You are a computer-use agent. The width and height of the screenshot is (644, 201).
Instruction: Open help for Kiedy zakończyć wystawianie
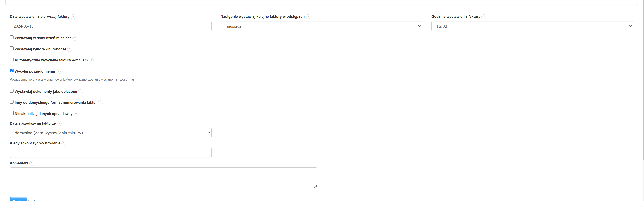pos(64,143)
